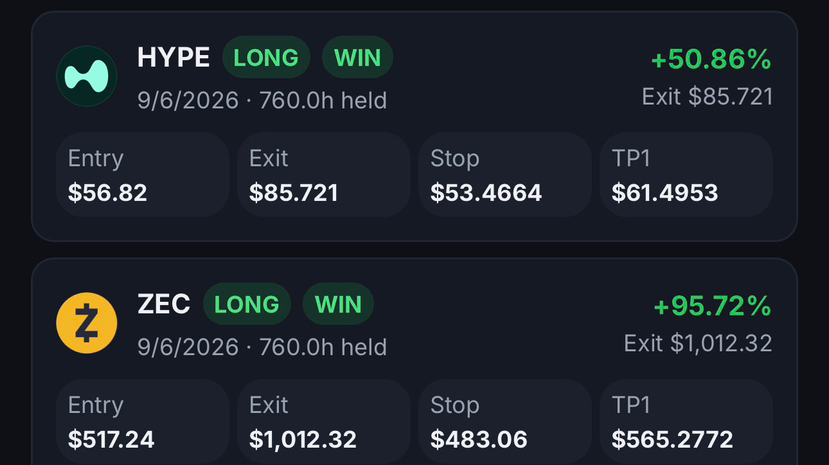
Task: Click the ZEC LONG badge
Action: click(x=247, y=304)
